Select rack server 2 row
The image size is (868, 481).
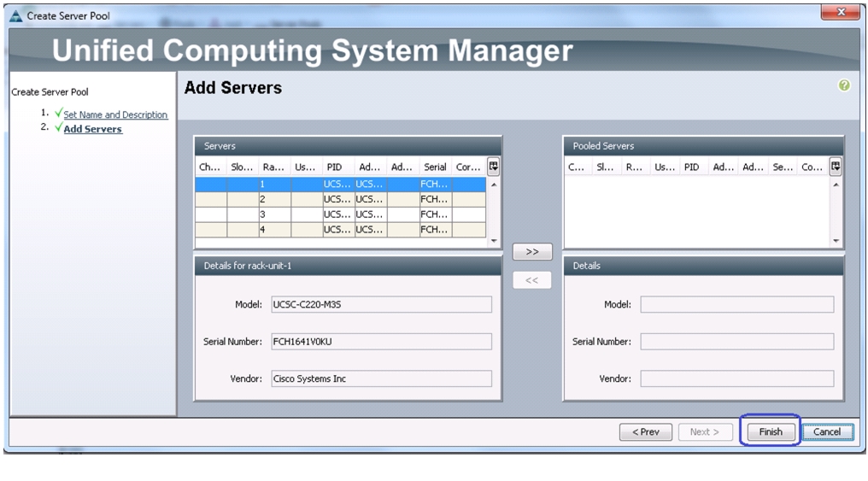tap(340, 199)
